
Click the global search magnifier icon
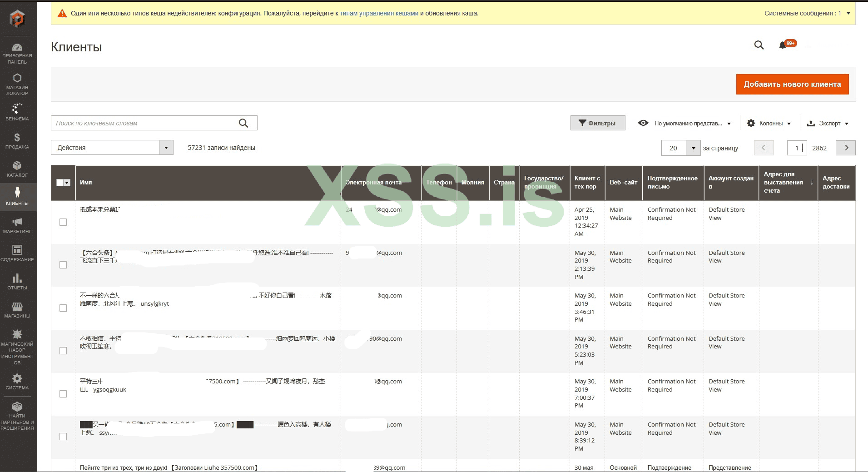759,45
